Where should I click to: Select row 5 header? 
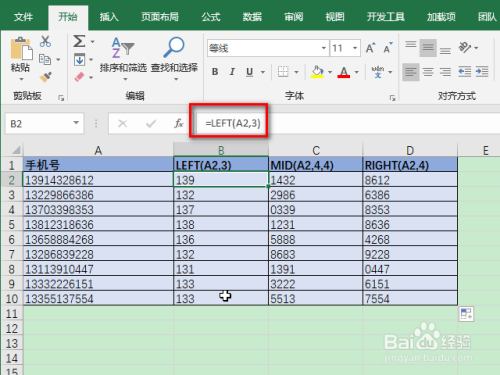coord(12,224)
